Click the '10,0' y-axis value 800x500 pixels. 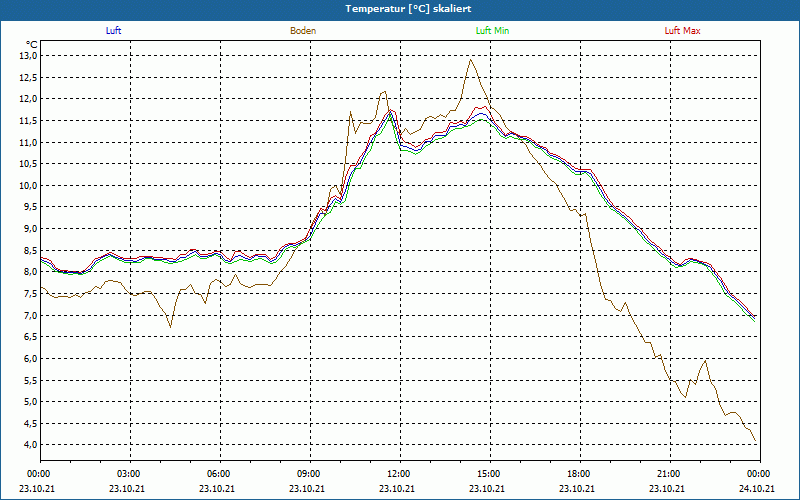coord(29,185)
